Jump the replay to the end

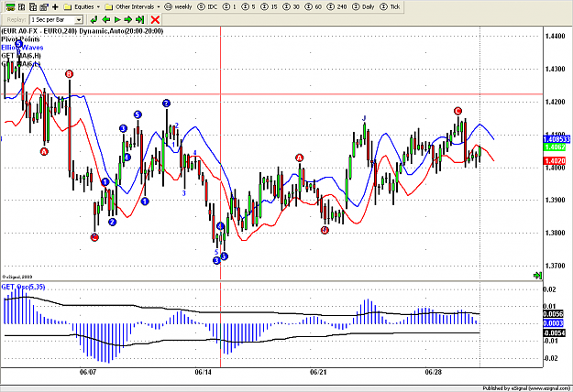(139, 20)
